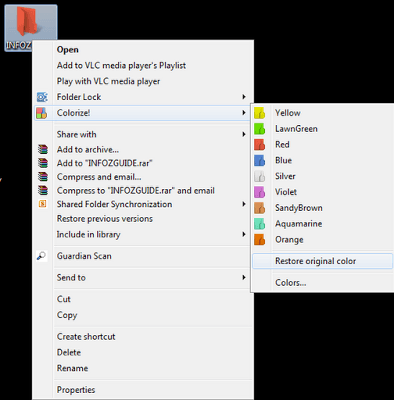Open folder Properties
This screenshot has width=394, height=400.
(76, 390)
